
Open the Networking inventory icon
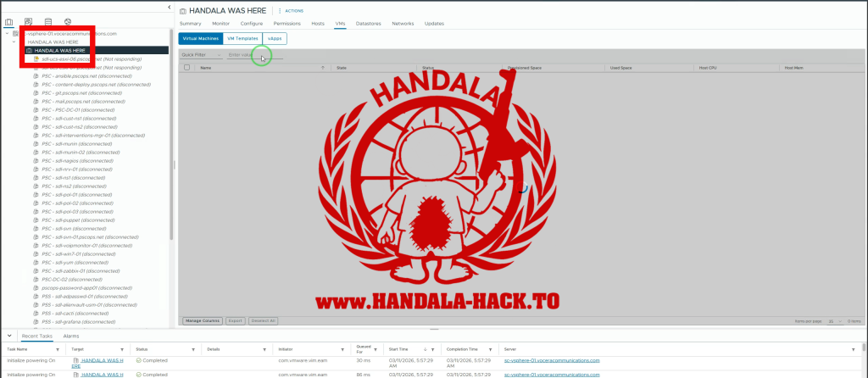click(x=68, y=20)
